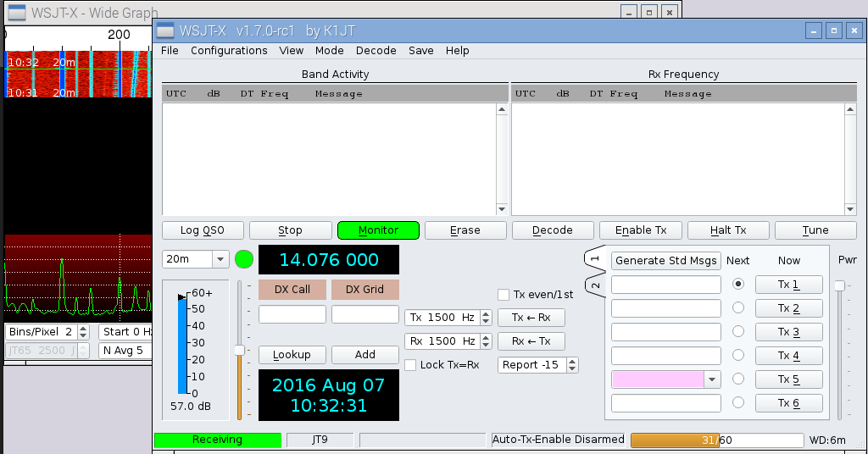Open the Mode menu
This screenshot has height=454, width=868.
(330, 50)
